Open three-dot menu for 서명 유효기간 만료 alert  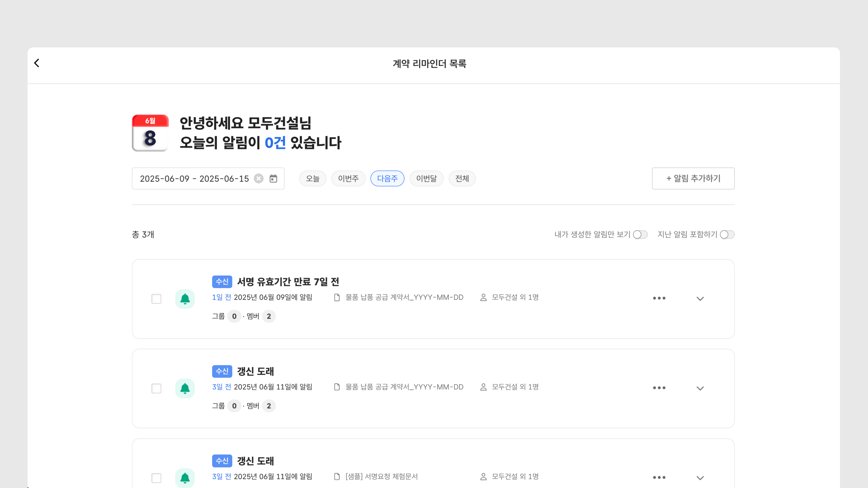click(x=659, y=298)
